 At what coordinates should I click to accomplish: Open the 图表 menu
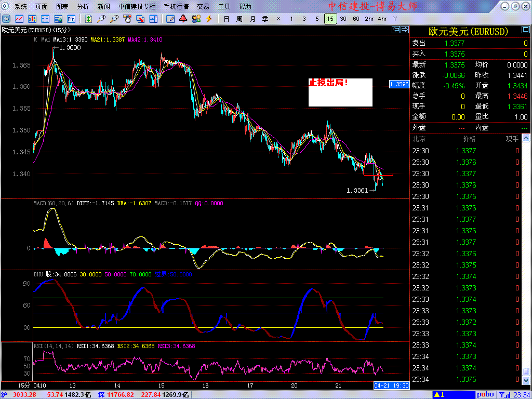(x=62, y=6)
